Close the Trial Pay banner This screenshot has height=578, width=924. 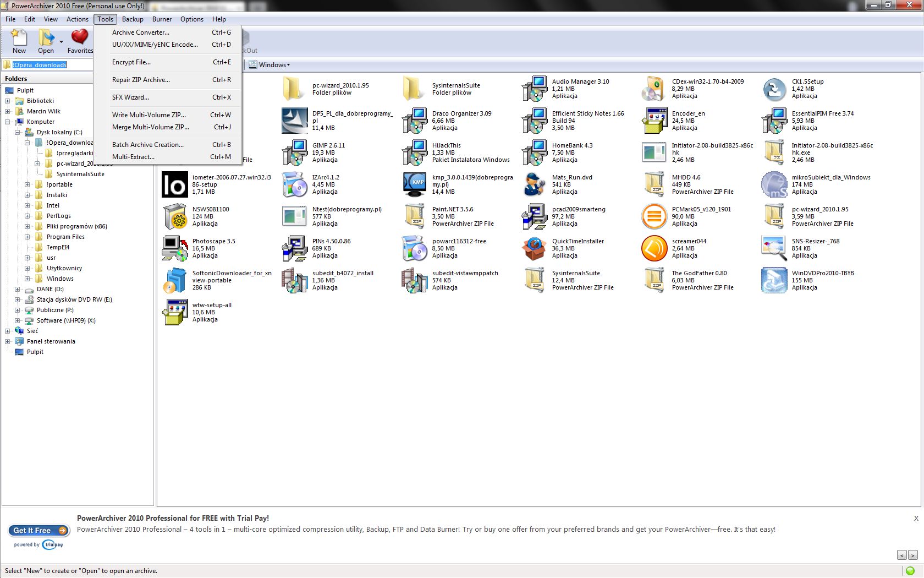point(916,518)
